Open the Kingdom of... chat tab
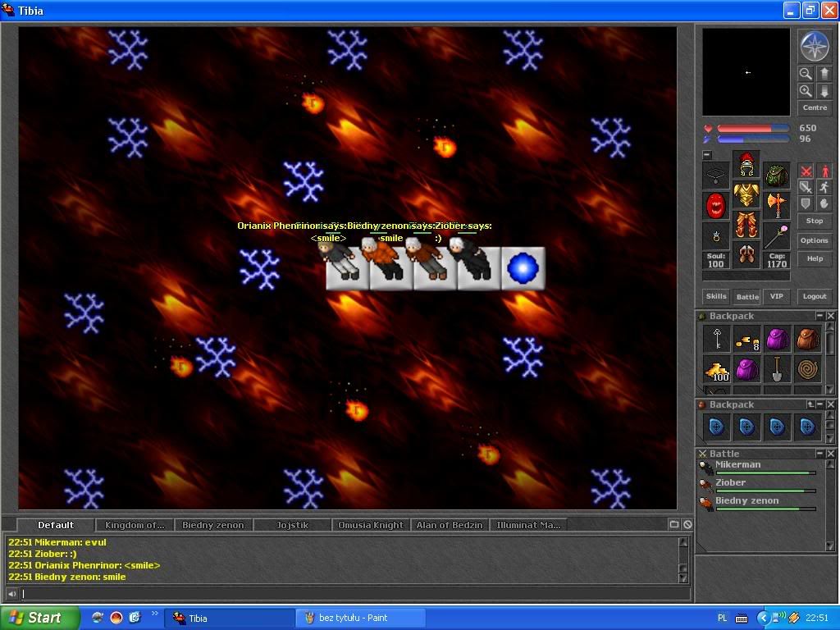 [135, 525]
